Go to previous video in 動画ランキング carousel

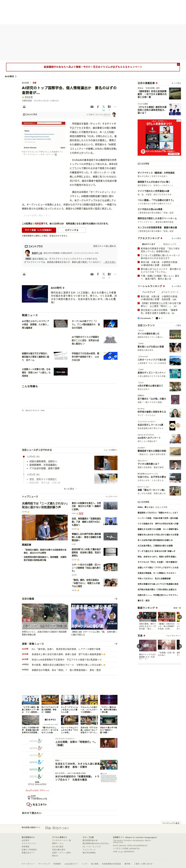[x=139, y=617]
